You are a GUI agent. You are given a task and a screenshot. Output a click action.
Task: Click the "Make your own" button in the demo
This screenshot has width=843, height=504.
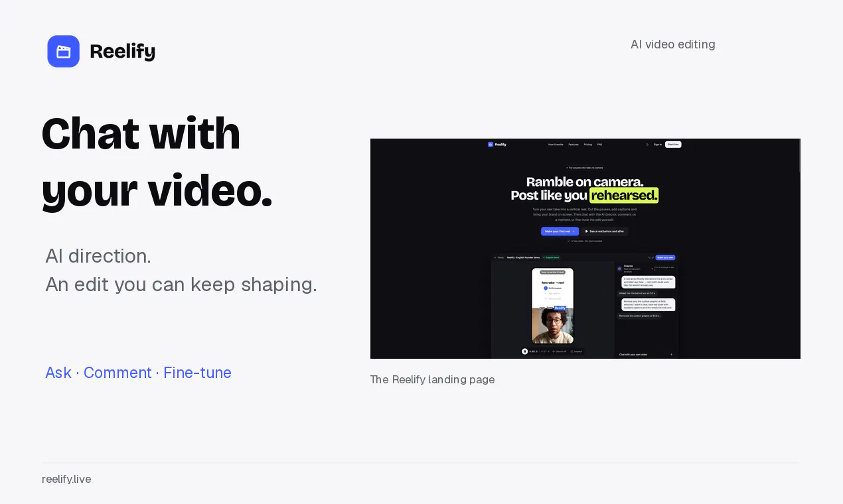click(666, 257)
